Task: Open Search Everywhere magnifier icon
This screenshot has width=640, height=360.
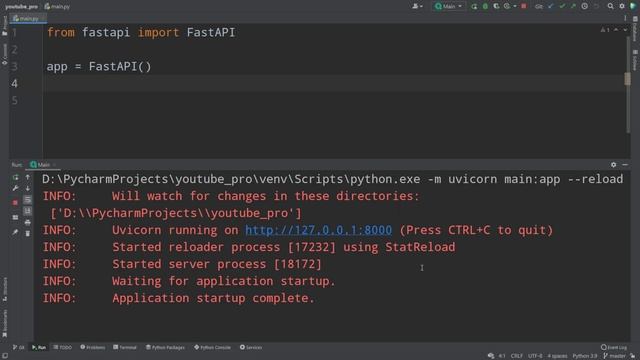Action: click(610, 6)
